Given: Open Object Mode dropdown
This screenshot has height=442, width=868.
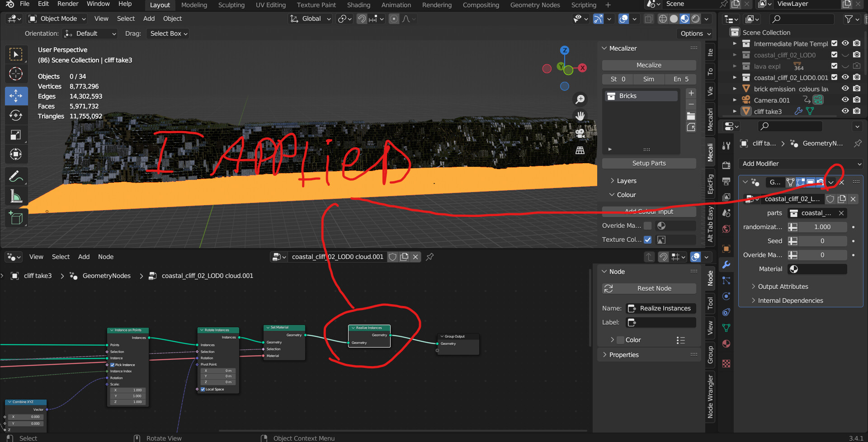Looking at the screenshot, I should [x=57, y=19].
